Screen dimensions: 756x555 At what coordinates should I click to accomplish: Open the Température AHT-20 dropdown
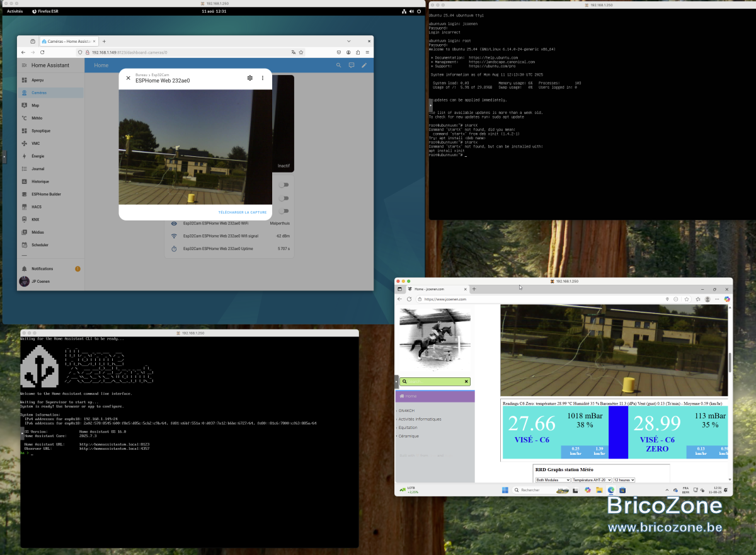(592, 480)
